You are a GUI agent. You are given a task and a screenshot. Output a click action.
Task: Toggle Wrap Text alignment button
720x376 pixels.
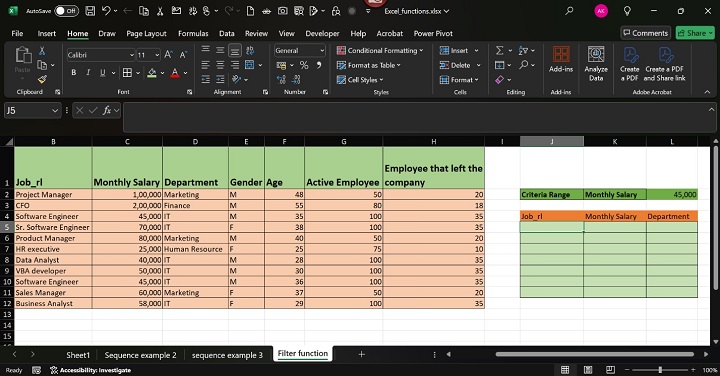coord(250,51)
